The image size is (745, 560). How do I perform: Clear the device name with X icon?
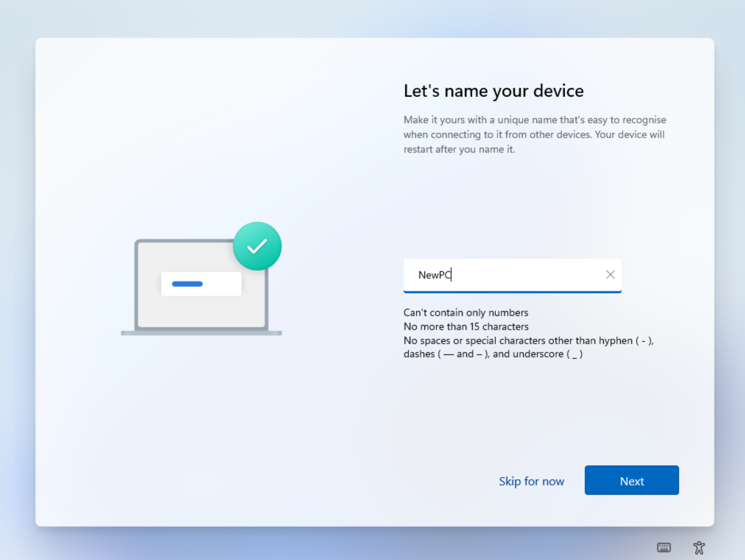point(610,274)
